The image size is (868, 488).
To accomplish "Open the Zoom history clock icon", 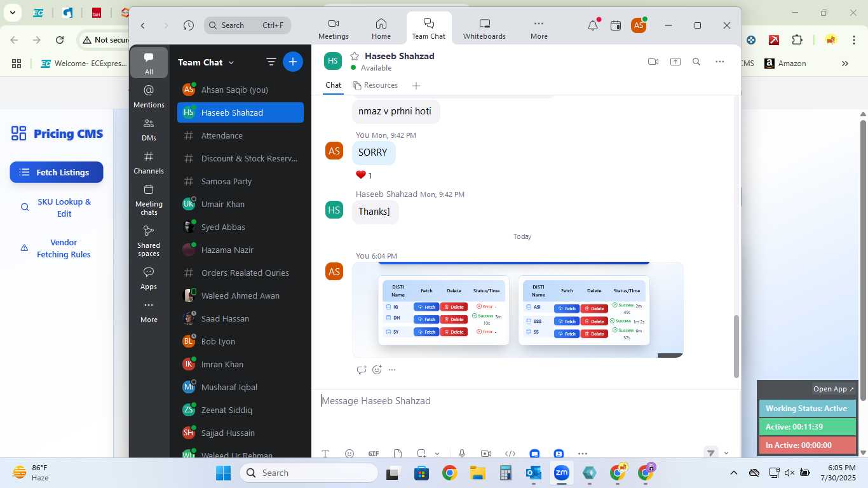I will tap(189, 25).
